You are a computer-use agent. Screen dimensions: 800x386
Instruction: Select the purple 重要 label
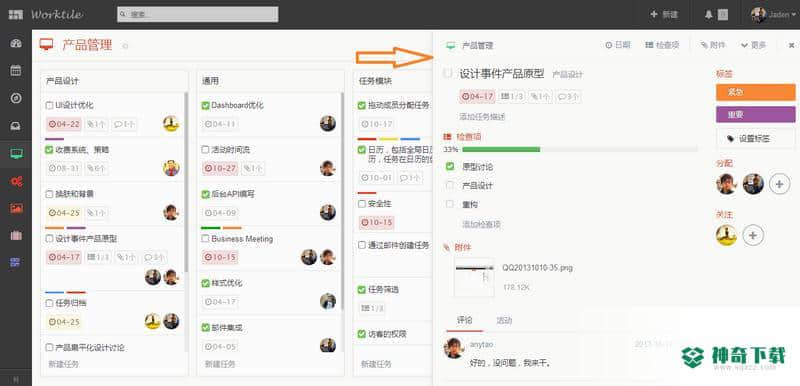(x=756, y=115)
